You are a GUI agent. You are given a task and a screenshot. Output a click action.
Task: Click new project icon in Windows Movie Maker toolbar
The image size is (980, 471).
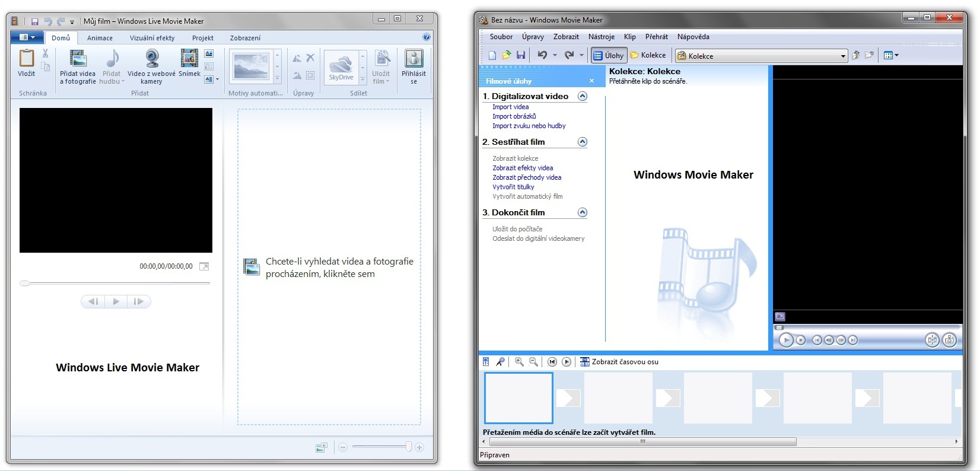[x=492, y=55]
